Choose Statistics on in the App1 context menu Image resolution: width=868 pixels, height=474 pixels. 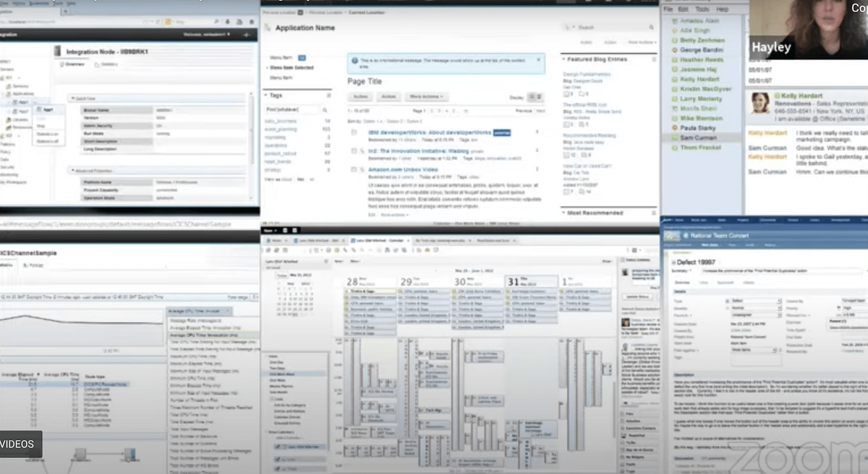48,133
